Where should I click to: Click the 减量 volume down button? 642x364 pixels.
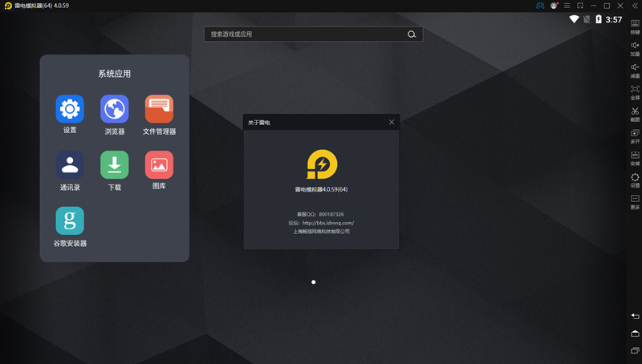(635, 71)
